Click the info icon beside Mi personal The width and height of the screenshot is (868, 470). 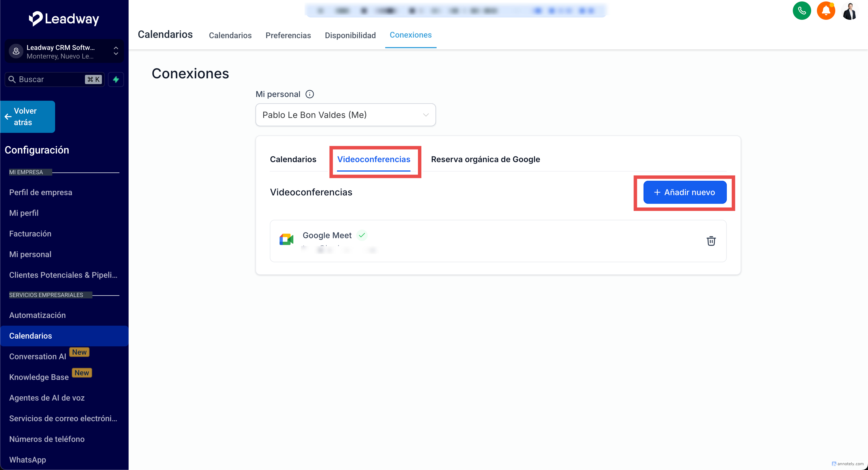coord(309,94)
